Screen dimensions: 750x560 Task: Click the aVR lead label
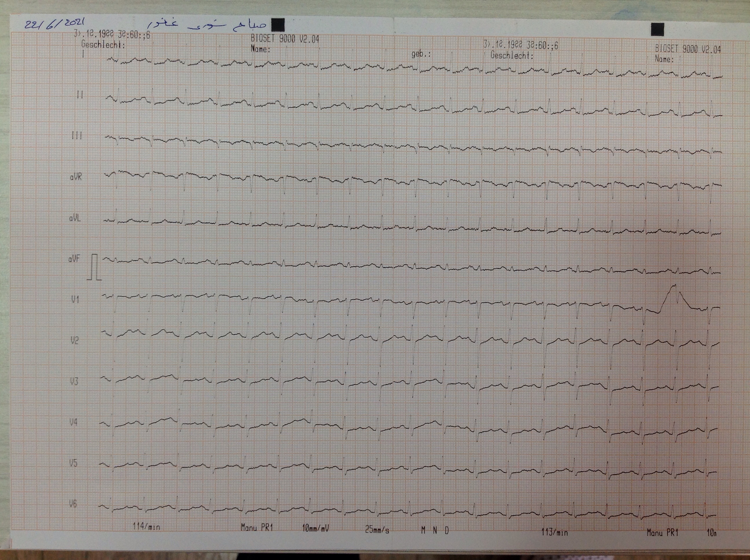click(76, 177)
